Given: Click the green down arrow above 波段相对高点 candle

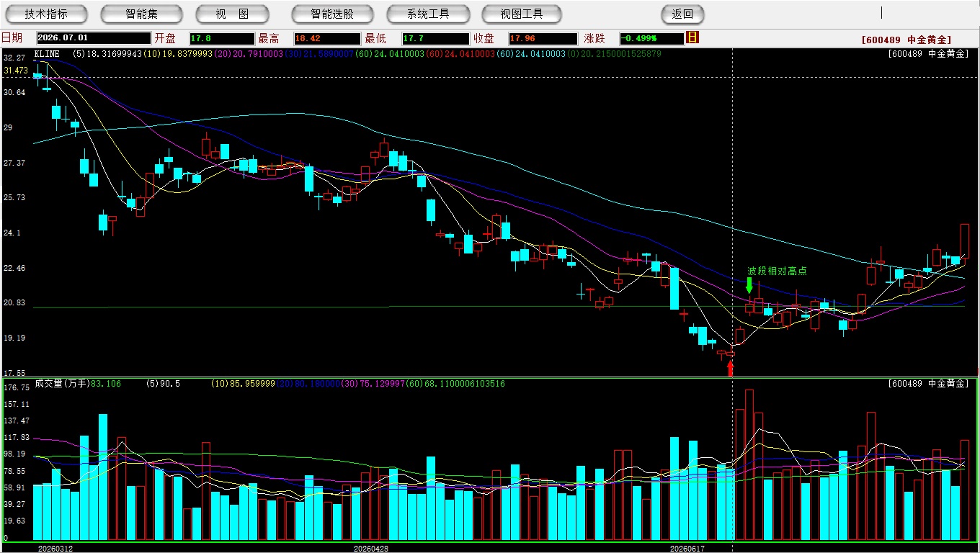Looking at the screenshot, I should point(749,285).
